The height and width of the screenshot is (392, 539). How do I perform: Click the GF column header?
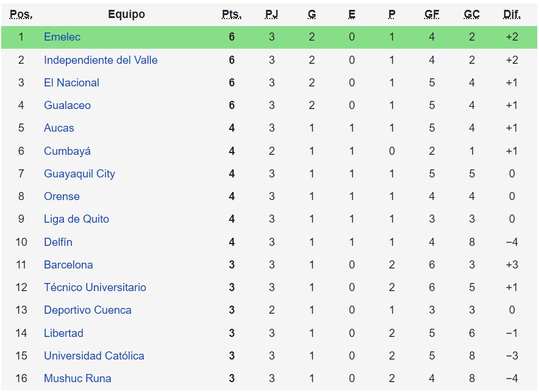tap(432, 14)
